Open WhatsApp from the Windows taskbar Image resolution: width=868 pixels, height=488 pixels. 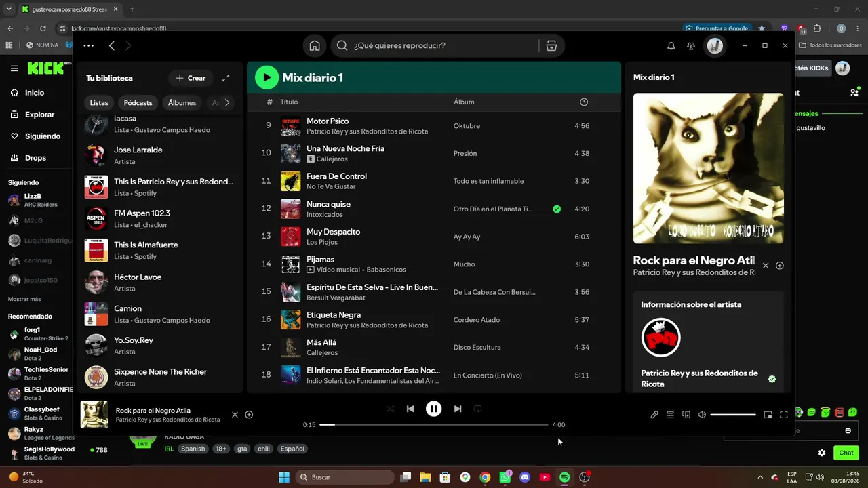coord(505,477)
